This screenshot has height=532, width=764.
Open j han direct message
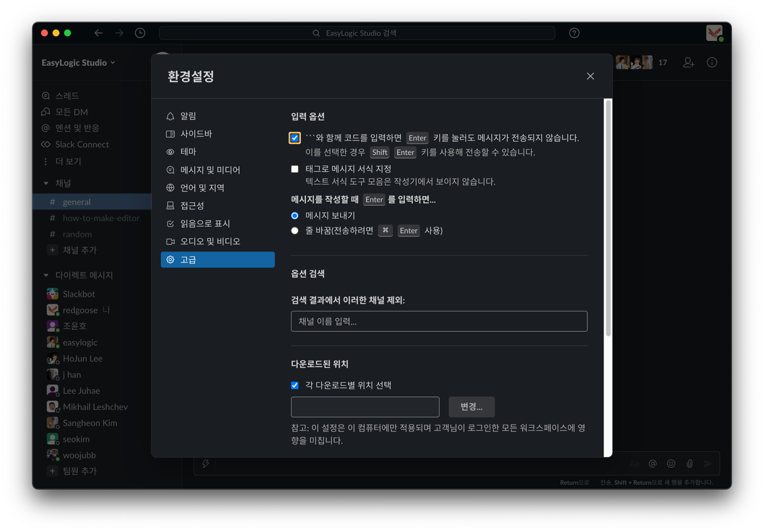click(64, 374)
